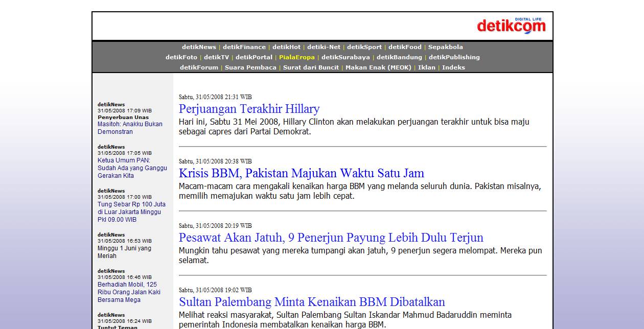Go to Suara Pembaca

click(x=250, y=67)
